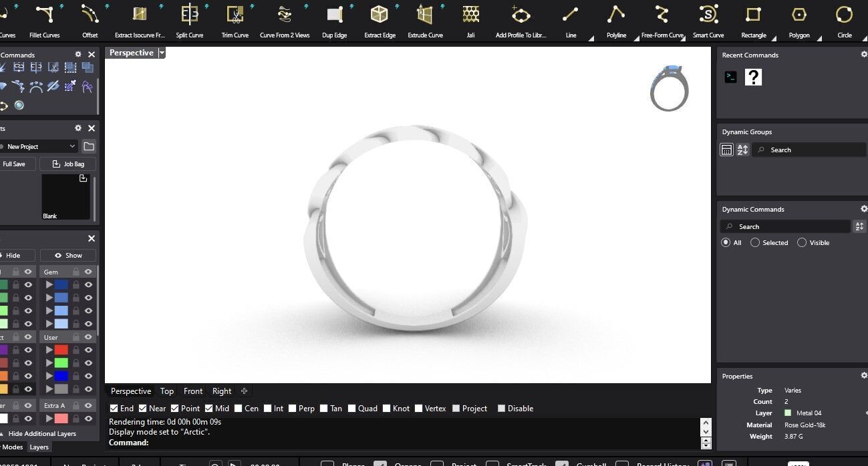Open the sort toggle beside Dynamic Commands search
This screenshot has width=868, height=466.
860,226
